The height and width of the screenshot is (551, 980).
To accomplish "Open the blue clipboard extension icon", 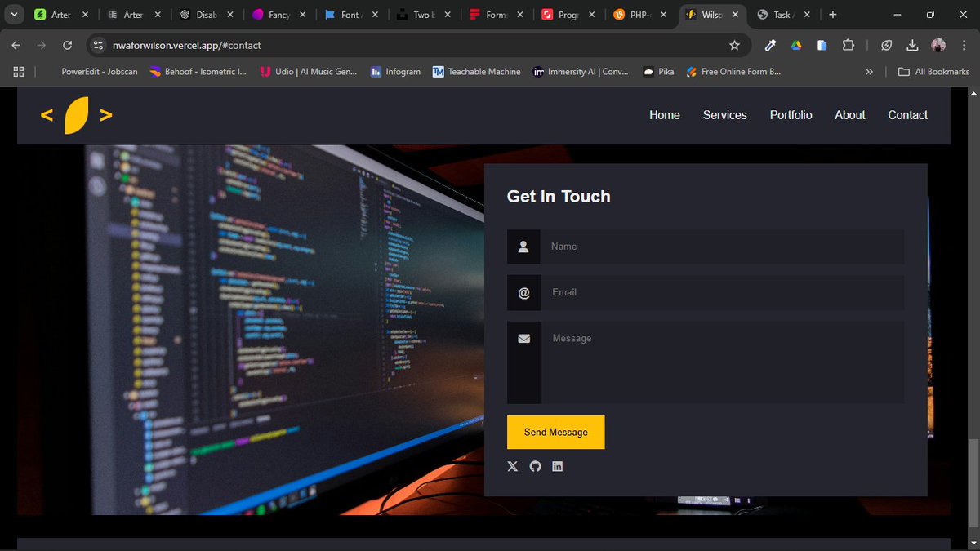I will coord(822,45).
